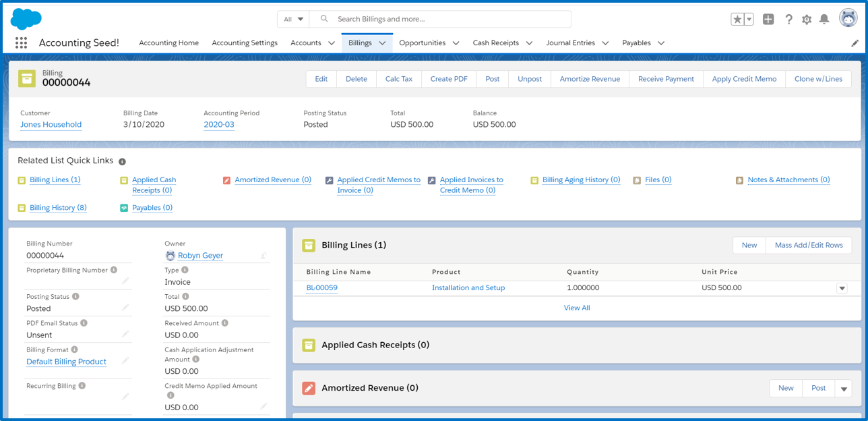
Task: Click the Billing record header icon
Action: click(27, 78)
